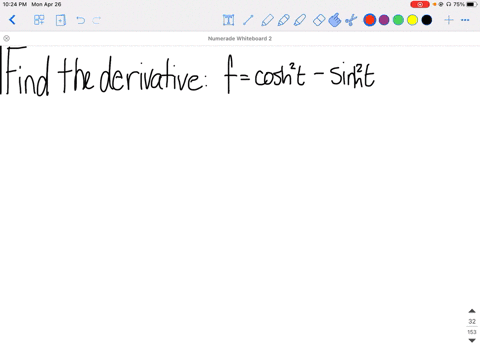This screenshot has height=360, width=480.
Task: Select the second pencil tool
Action: pyautogui.click(x=283, y=20)
